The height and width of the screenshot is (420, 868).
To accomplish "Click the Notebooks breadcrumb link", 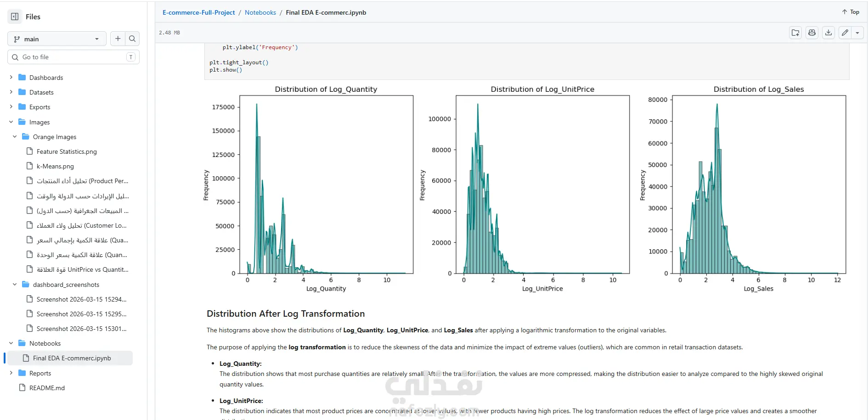I will point(260,12).
